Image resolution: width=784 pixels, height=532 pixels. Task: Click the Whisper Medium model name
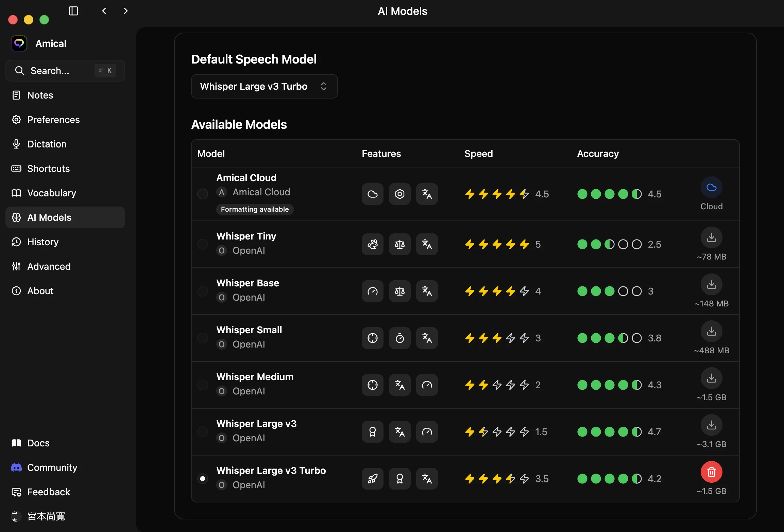click(255, 377)
